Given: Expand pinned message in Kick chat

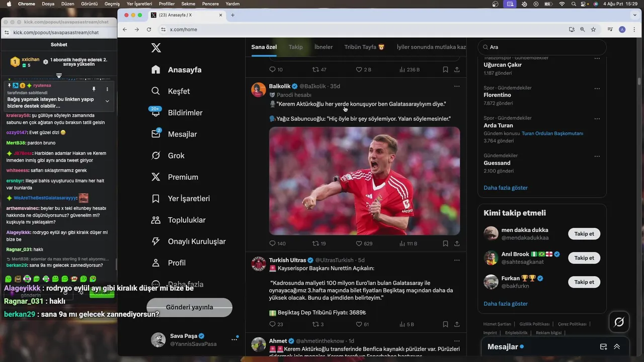Looking at the screenshot, I should click(x=107, y=101).
